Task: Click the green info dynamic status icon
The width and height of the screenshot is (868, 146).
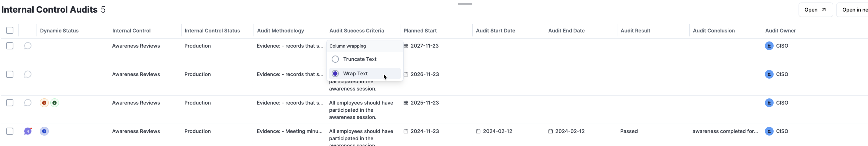Action: [x=55, y=103]
